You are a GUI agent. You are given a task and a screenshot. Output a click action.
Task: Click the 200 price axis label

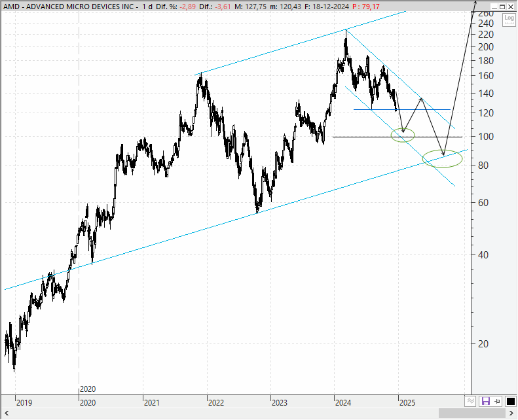click(x=486, y=47)
